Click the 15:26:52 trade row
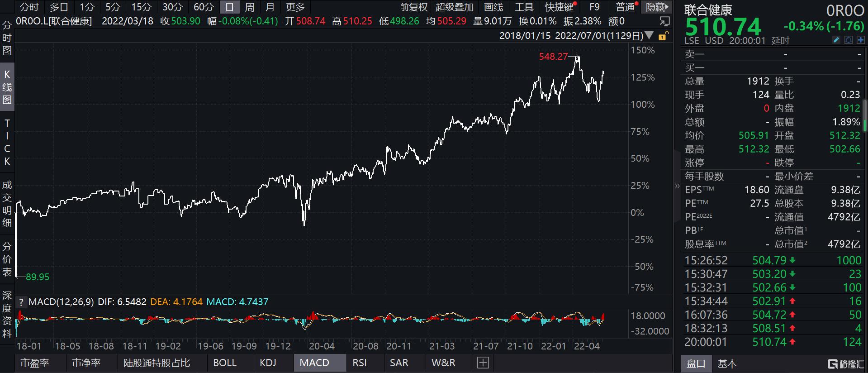The image size is (868, 373). click(x=773, y=260)
